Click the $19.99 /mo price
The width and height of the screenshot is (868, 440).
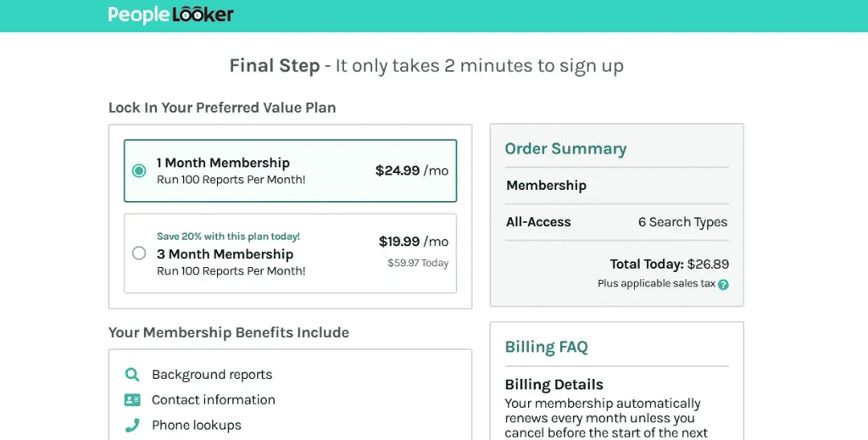pyautogui.click(x=414, y=242)
